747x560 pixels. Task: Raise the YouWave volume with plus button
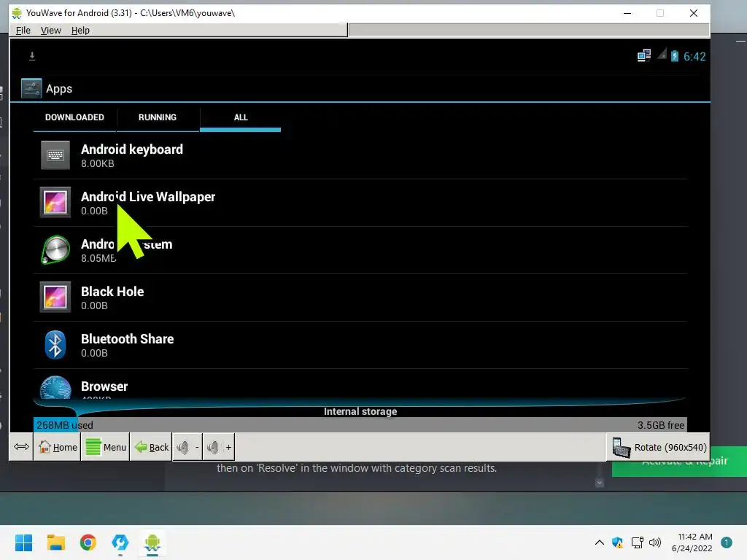click(x=219, y=447)
